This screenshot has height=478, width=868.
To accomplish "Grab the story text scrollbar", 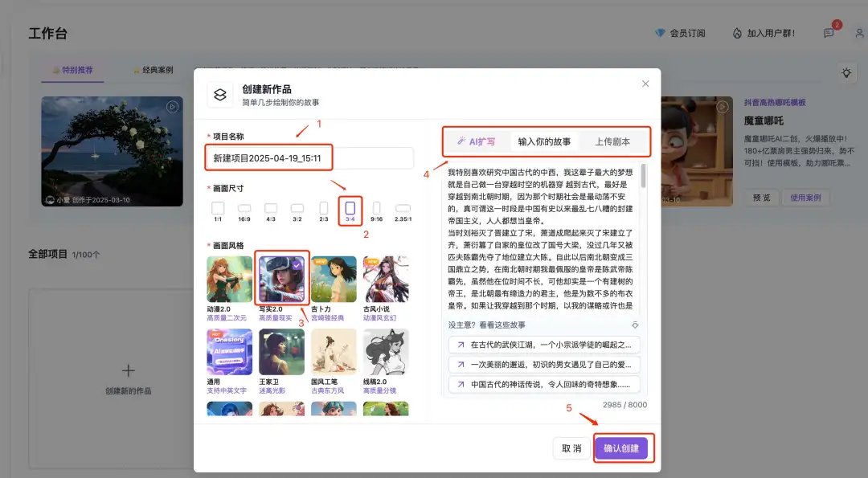I will (643, 176).
